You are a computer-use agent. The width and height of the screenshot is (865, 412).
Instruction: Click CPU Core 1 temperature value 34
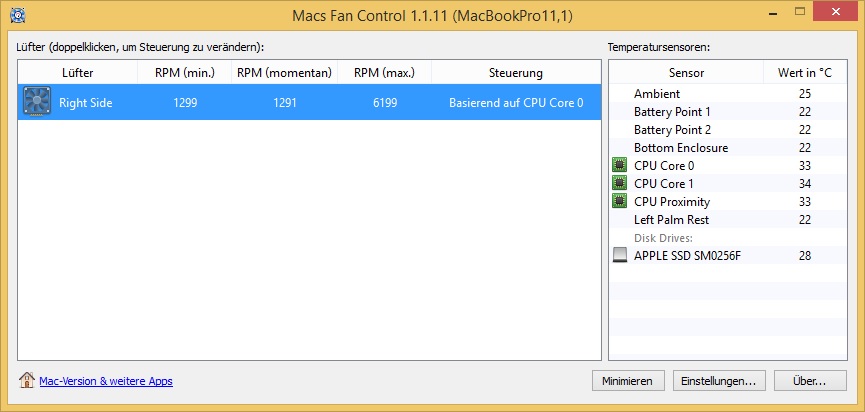(x=804, y=184)
